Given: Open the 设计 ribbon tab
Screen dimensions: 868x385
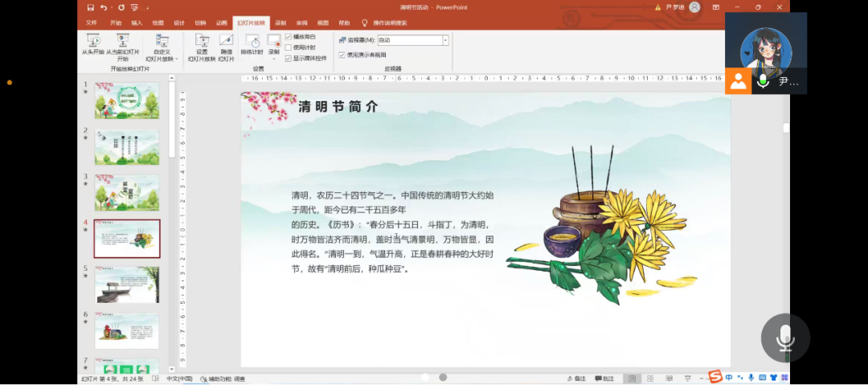Looking at the screenshot, I should click(179, 23).
